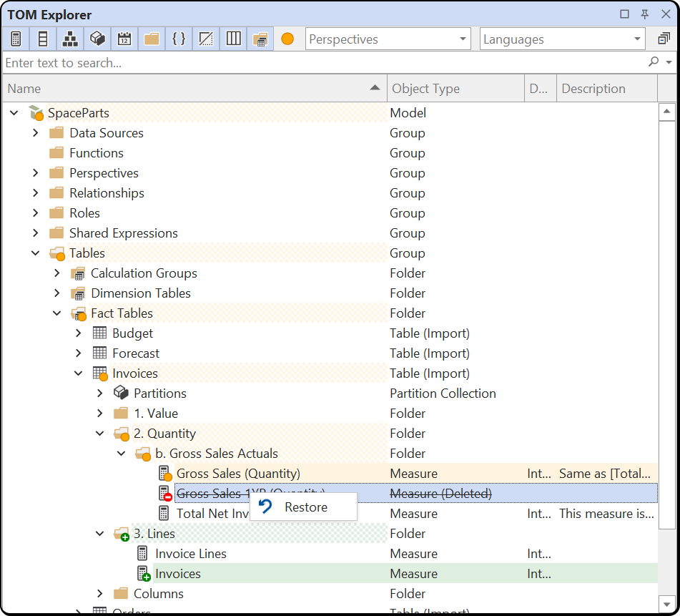Viewport: 680px width, 616px height.
Task: Toggle the measures filter calculator icon
Action: (x=16, y=39)
